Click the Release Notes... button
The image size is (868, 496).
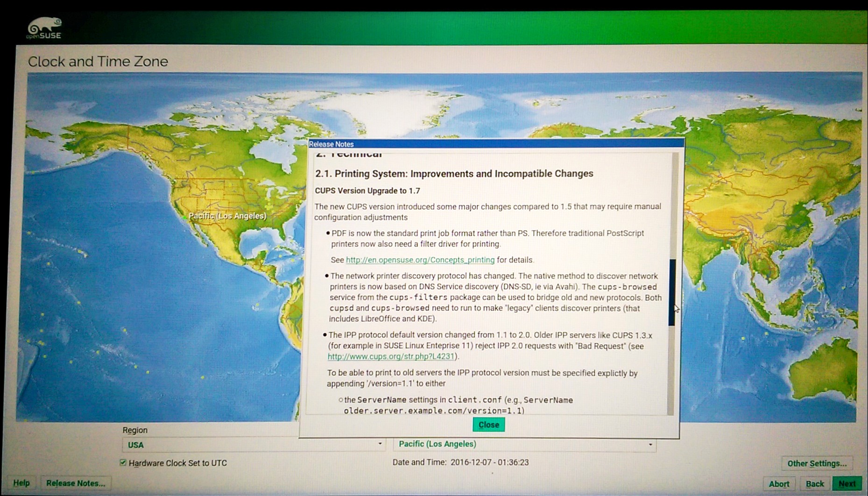coord(76,483)
